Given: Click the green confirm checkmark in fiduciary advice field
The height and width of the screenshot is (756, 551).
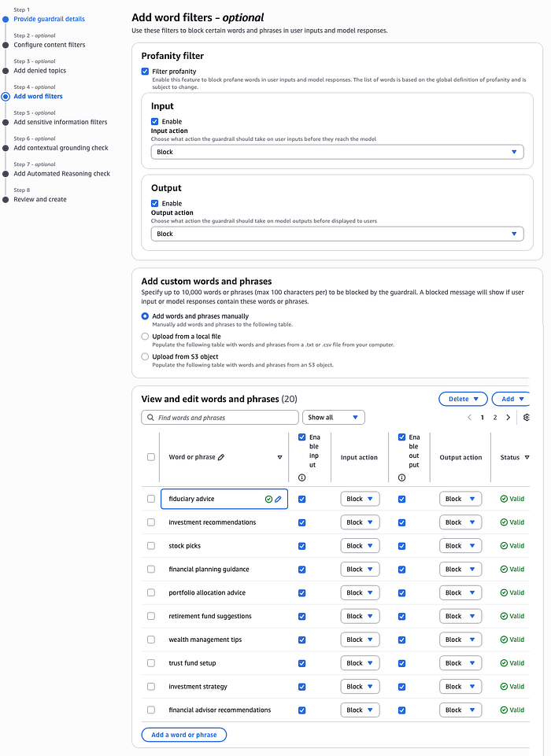Looking at the screenshot, I should click(x=268, y=499).
